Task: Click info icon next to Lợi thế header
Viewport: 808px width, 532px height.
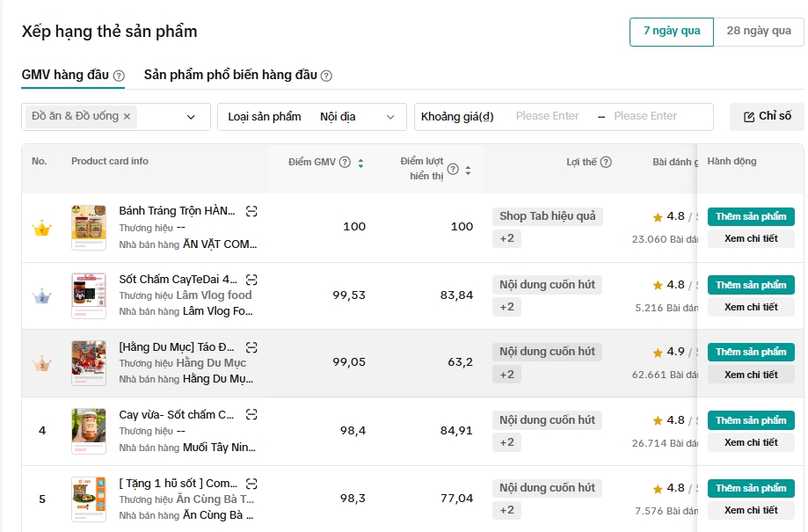Action: click(606, 162)
